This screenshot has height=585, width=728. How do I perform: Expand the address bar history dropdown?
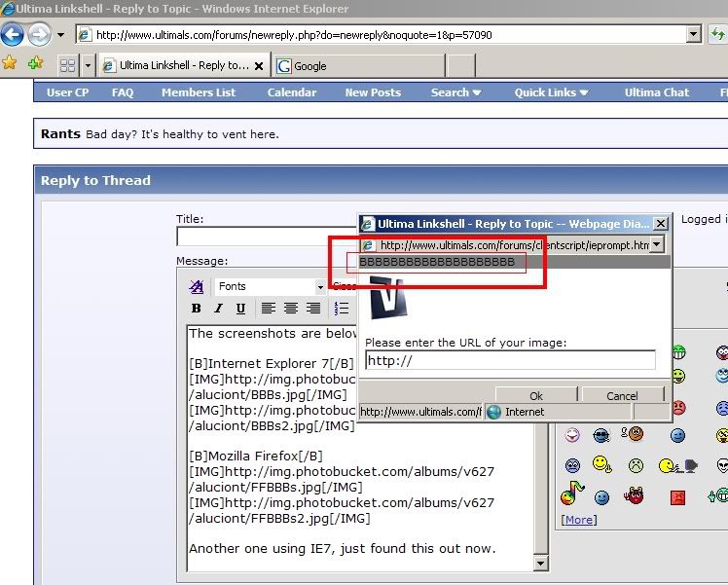[x=694, y=34]
